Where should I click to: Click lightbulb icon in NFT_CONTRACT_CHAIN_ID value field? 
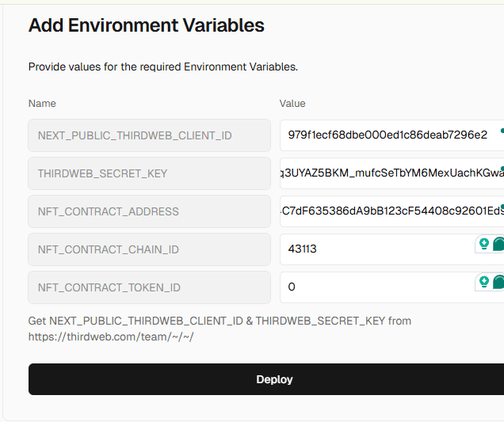tap(483, 244)
